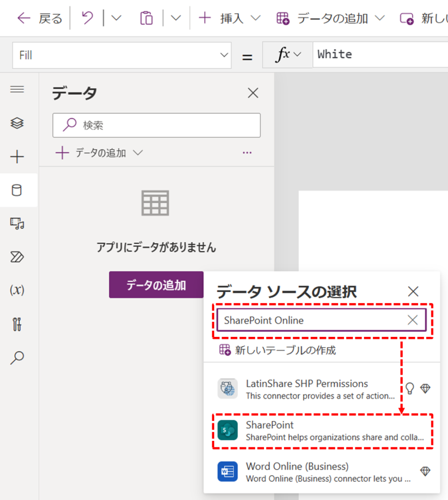Screen dimensions: 448x500
Task: Open the advanced tools icon in left rail
Action: 17,324
